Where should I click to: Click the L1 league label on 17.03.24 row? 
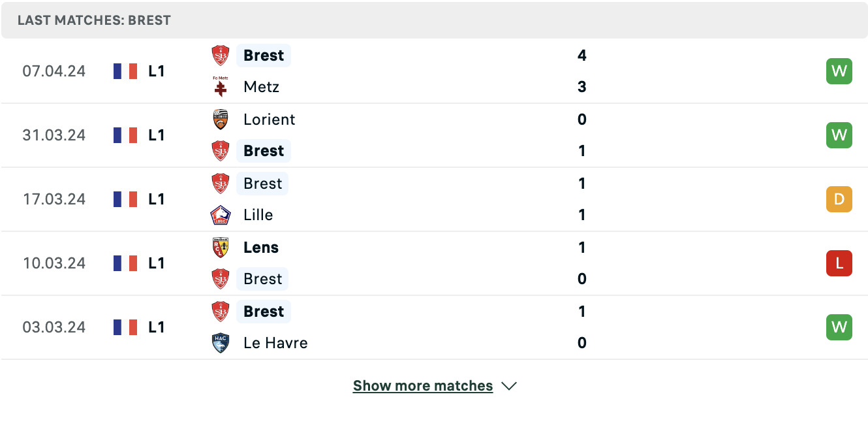(x=156, y=199)
